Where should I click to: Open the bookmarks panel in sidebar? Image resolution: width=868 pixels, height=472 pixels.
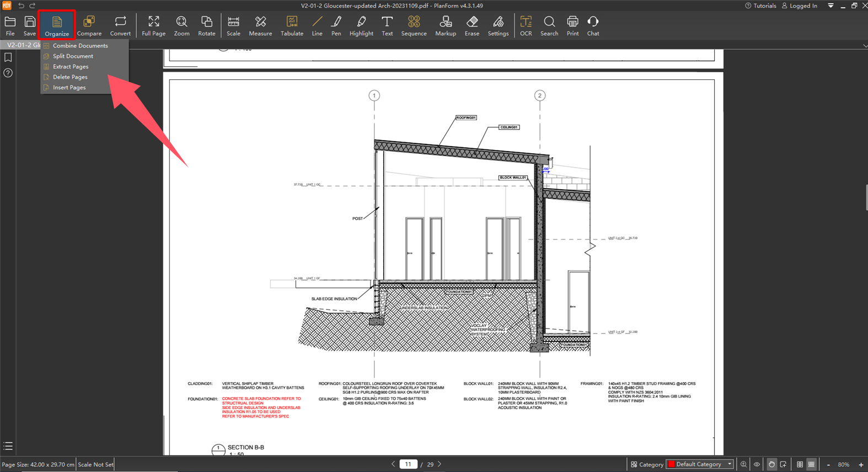(x=8, y=57)
